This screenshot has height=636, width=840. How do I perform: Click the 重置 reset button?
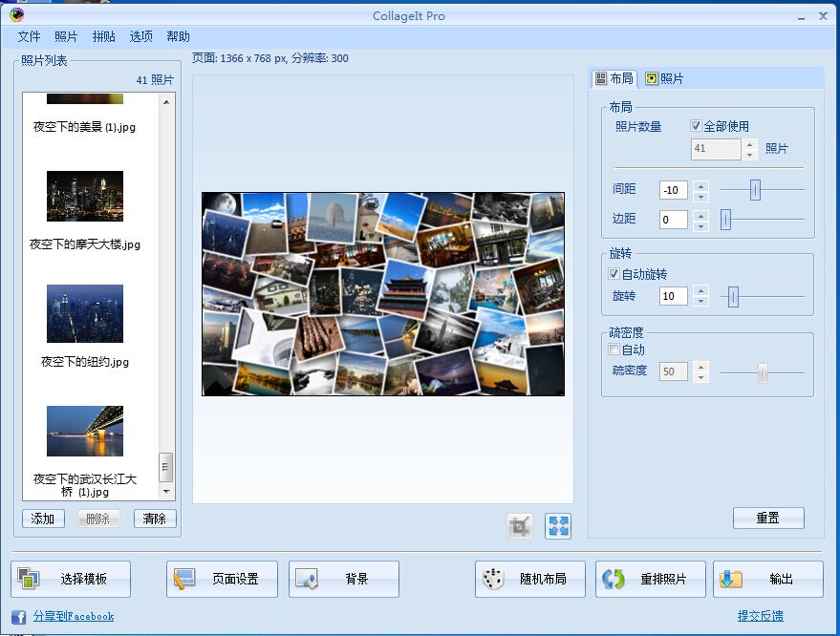coord(767,518)
